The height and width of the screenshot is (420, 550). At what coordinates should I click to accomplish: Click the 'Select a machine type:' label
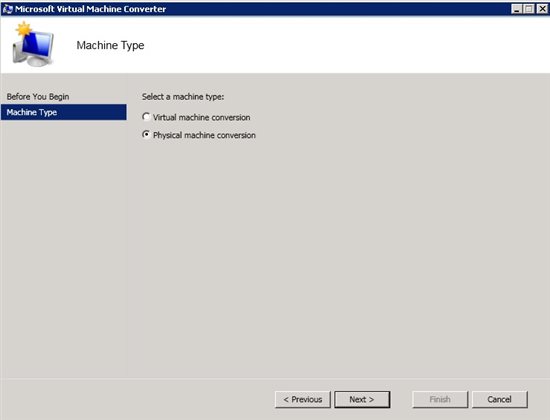[183, 96]
